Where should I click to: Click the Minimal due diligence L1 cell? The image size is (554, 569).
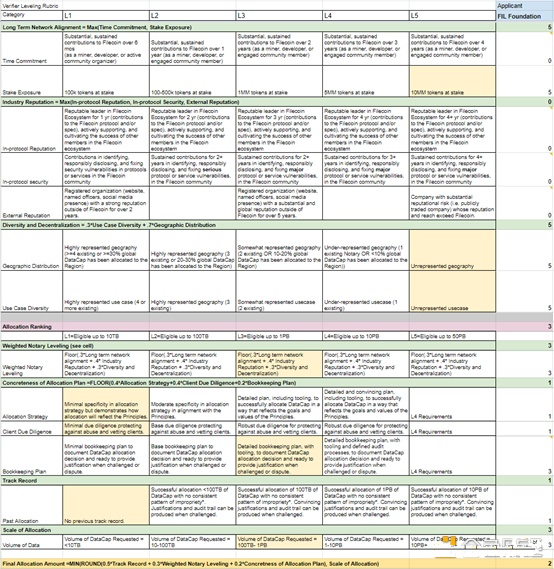click(x=106, y=429)
